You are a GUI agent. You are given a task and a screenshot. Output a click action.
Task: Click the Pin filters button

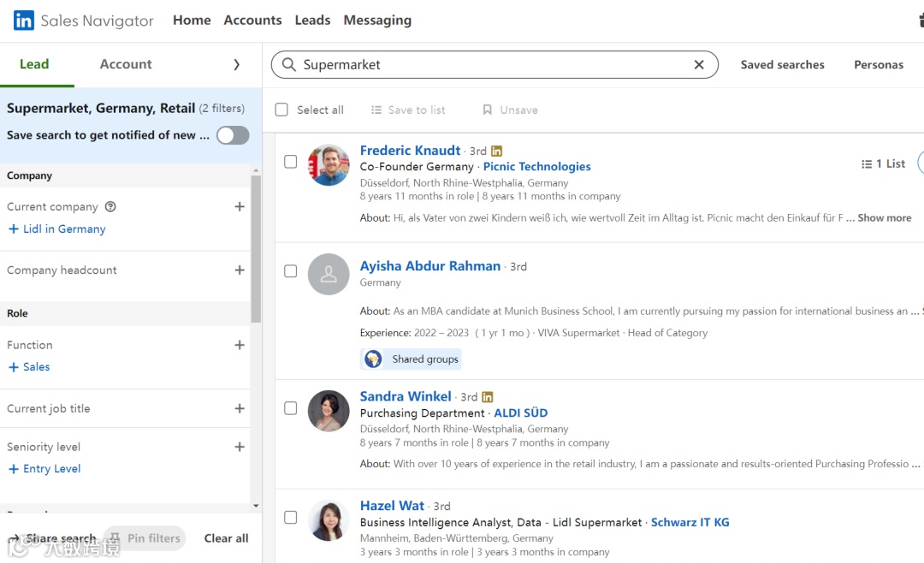145,538
